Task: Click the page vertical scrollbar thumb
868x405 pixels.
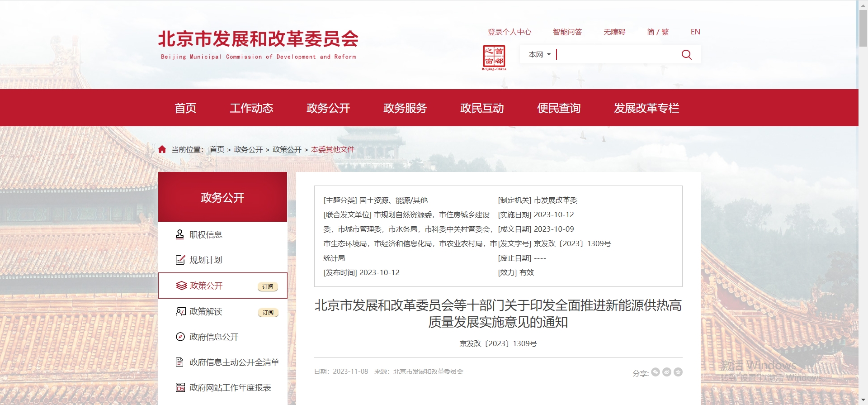Action: click(863, 27)
